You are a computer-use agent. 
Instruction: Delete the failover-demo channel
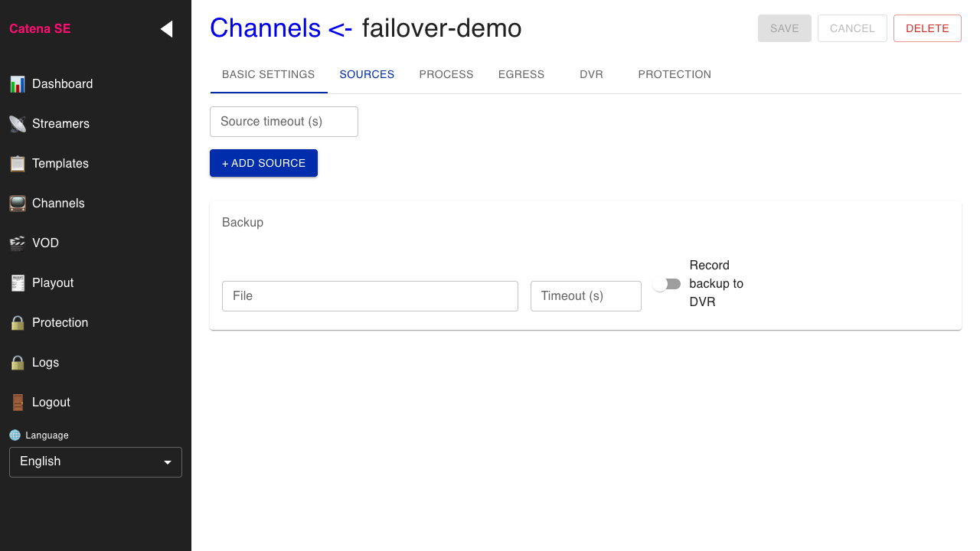click(x=927, y=28)
